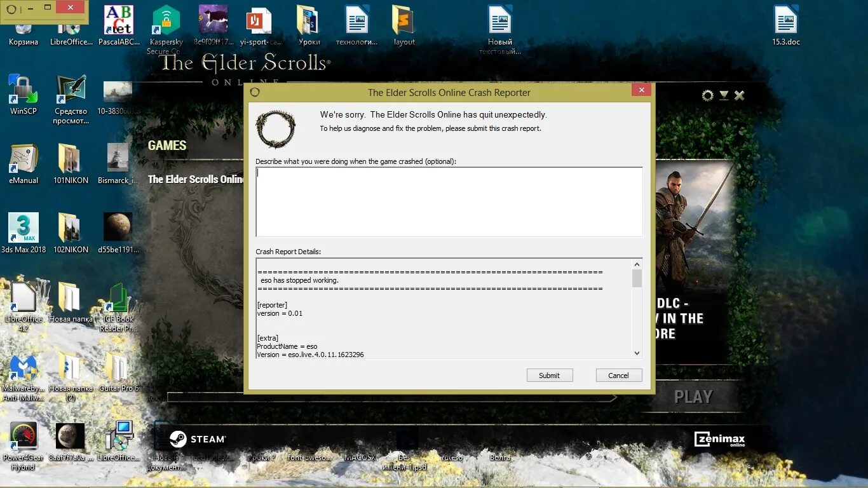Viewport: 868px width, 488px height.
Task: Cancel the crash reporter dialog
Action: point(618,376)
